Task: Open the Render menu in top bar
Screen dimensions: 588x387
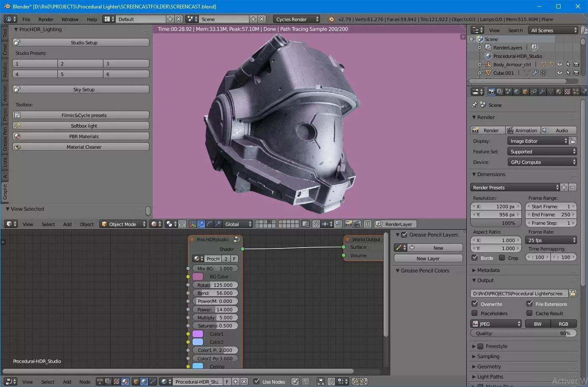Action: (x=46, y=19)
